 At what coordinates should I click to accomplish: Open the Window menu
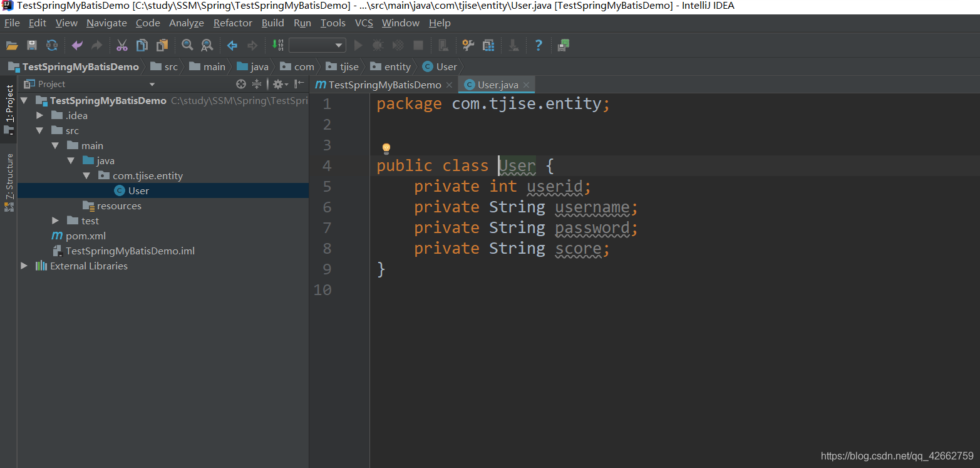click(x=401, y=23)
